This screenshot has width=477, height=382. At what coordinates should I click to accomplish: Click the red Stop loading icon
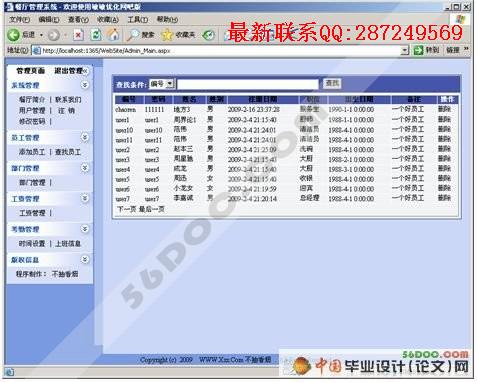pyautogui.click(x=78, y=35)
